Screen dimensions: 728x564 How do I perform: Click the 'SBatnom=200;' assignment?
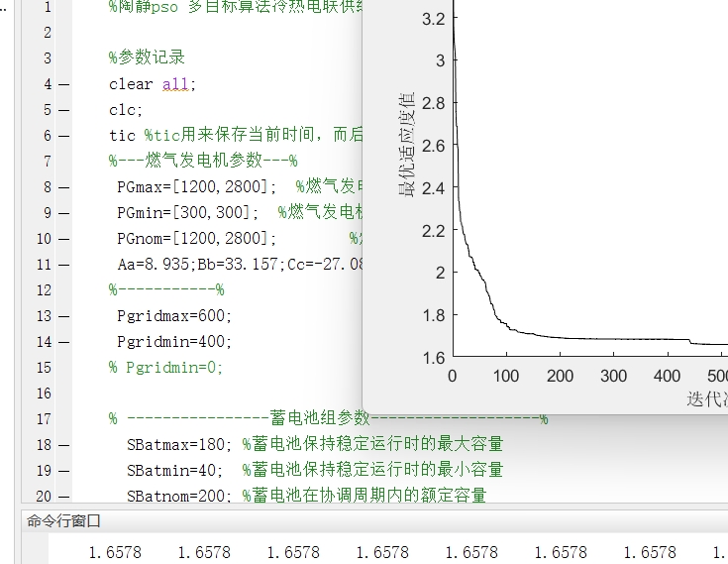tap(179, 496)
